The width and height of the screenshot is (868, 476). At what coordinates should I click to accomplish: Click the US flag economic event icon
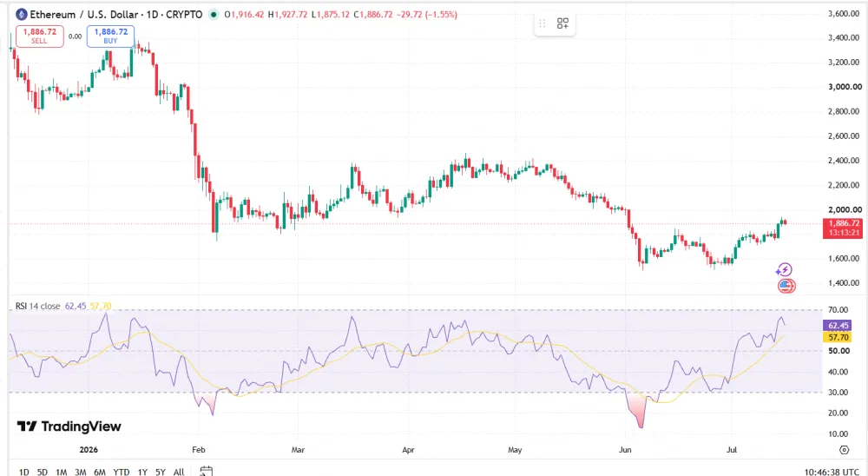point(786,286)
